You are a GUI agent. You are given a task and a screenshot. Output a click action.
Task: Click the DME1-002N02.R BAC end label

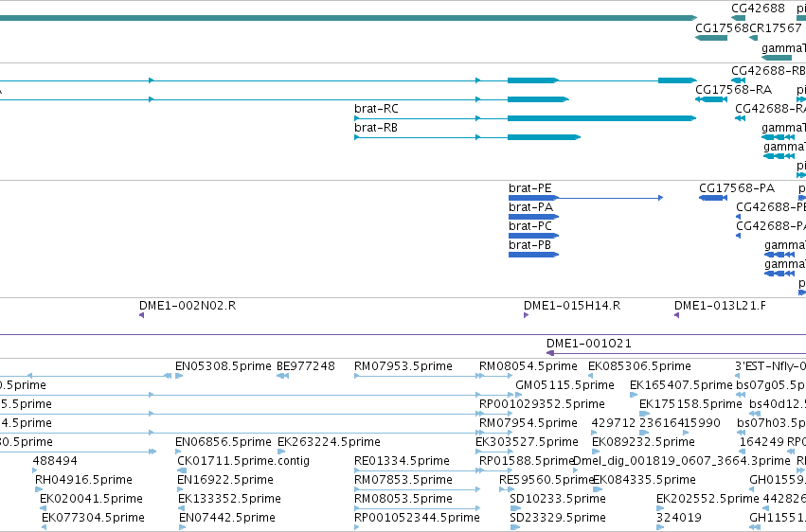tap(188, 306)
